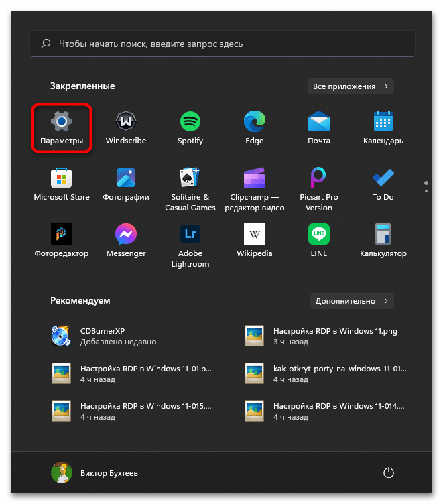
Task: Launch the Edge browser
Action: tap(254, 128)
